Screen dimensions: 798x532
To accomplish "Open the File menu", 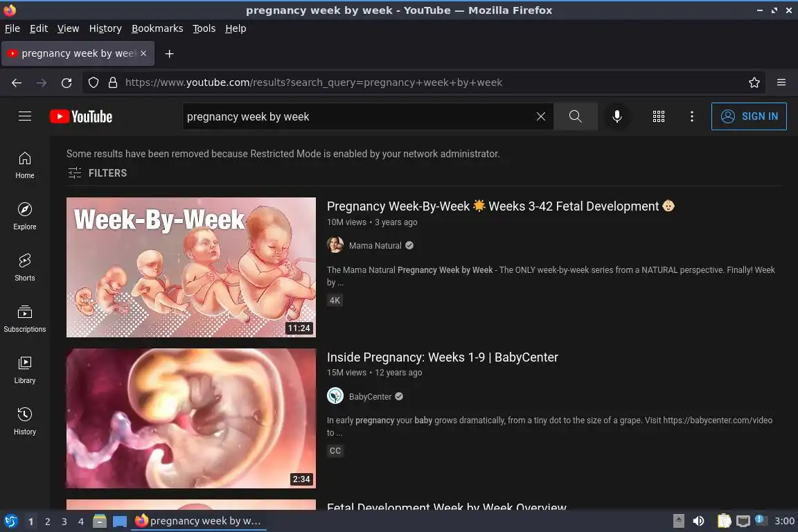I will coord(12,28).
